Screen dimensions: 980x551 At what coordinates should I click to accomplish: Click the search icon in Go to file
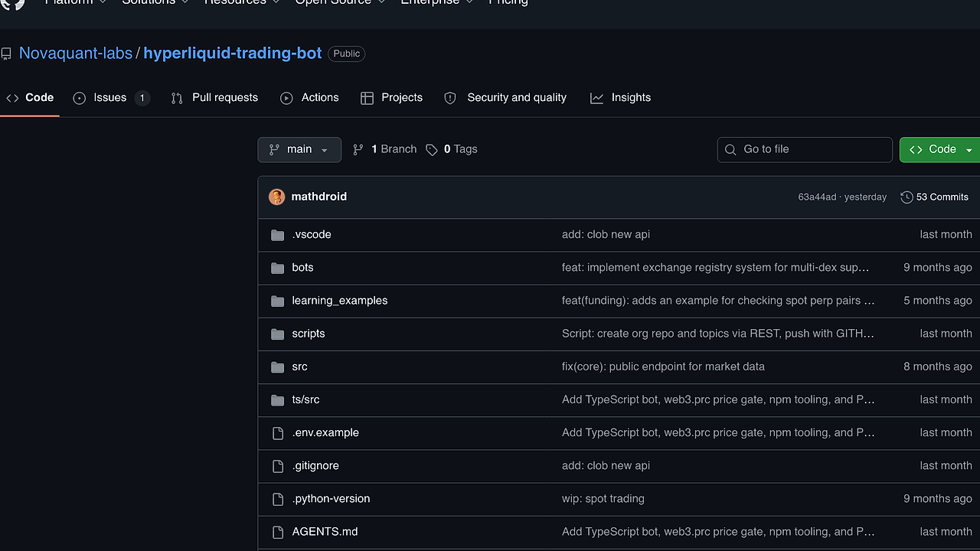[730, 149]
